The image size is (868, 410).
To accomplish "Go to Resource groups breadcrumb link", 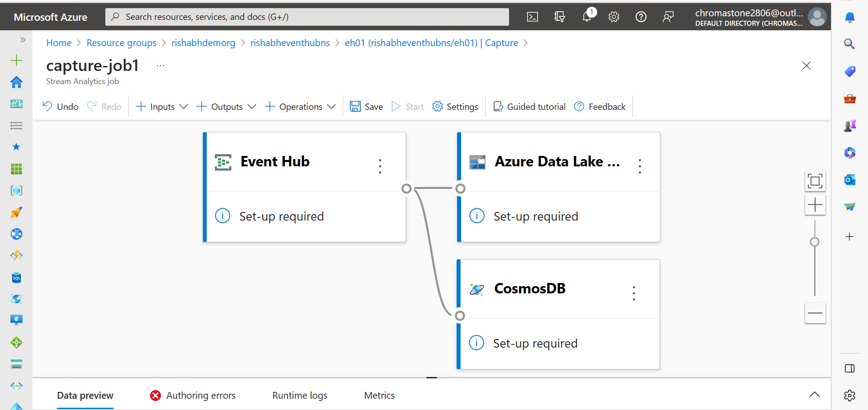I will [121, 43].
